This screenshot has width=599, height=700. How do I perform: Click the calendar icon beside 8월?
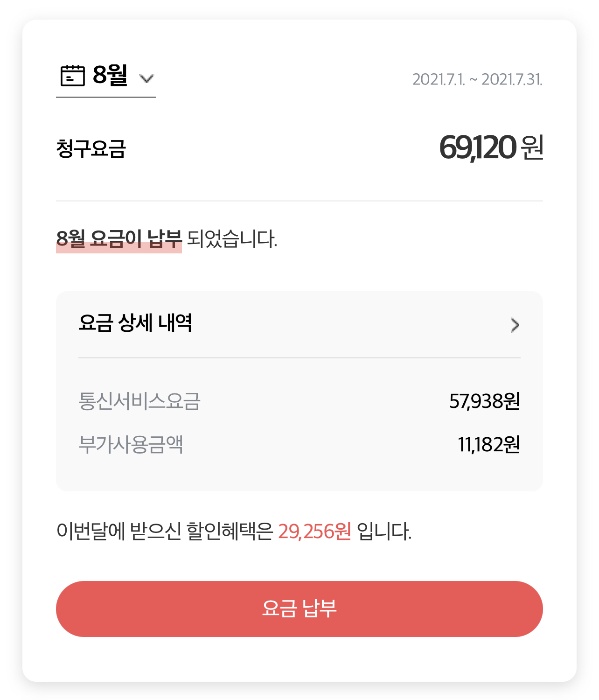coord(73,76)
